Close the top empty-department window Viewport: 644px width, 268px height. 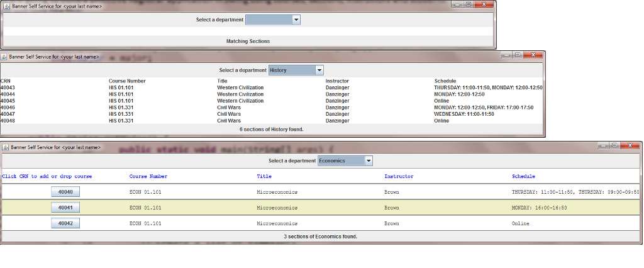484,4
